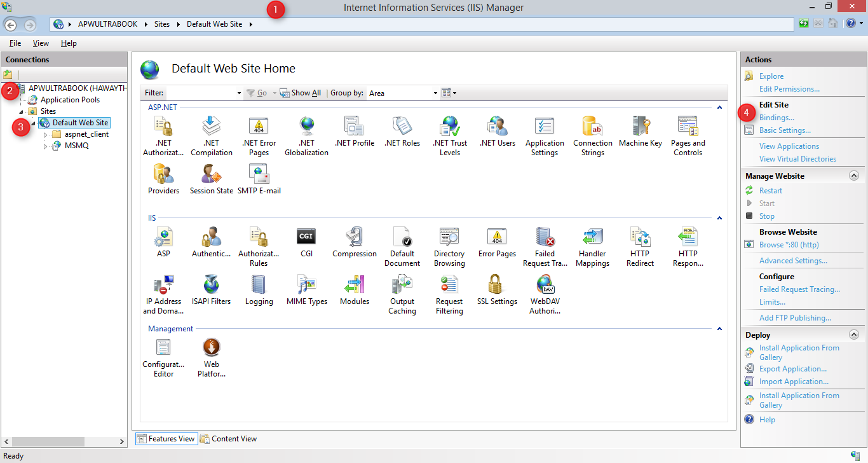The image size is (868, 463).
Task: Open the Configuration Editor feature
Action: (163, 357)
